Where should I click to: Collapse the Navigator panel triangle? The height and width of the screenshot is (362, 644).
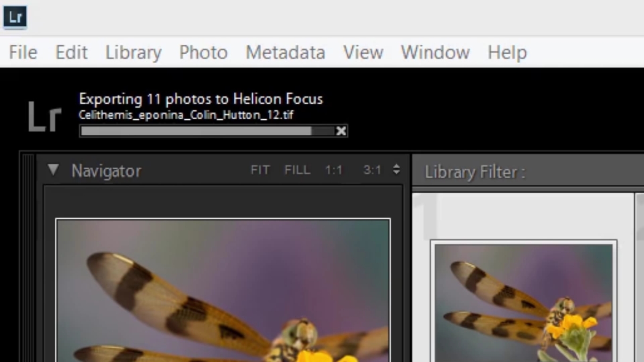(x=53, y=170)
